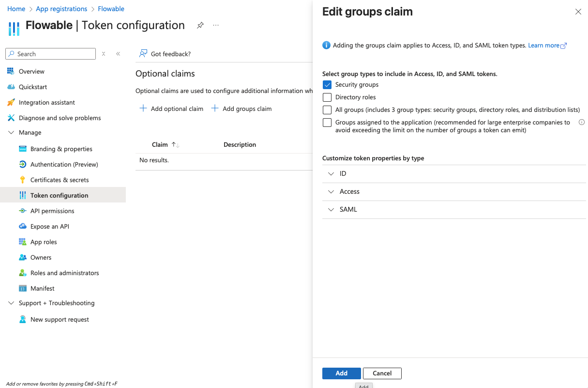This screenshot has width=588, height=388.
Task: Click the info icon beside groups assigned option
Action: click(582, 123)
